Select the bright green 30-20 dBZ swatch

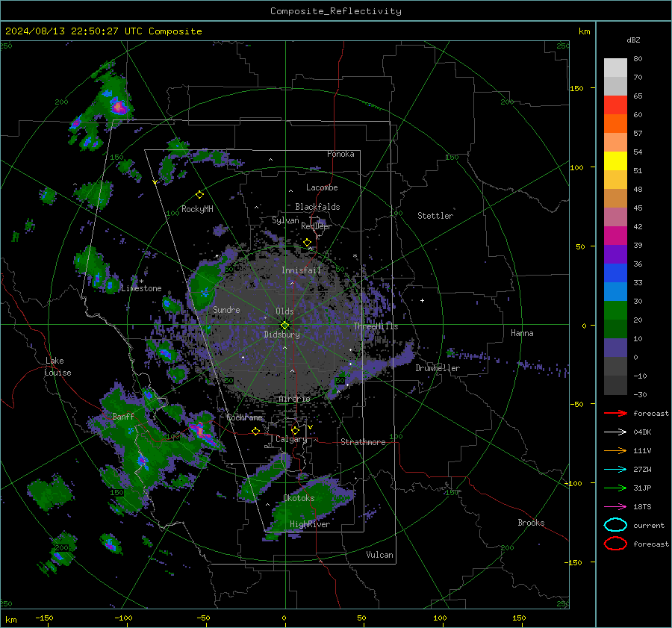pyautogui.click(x=615, y=311)
